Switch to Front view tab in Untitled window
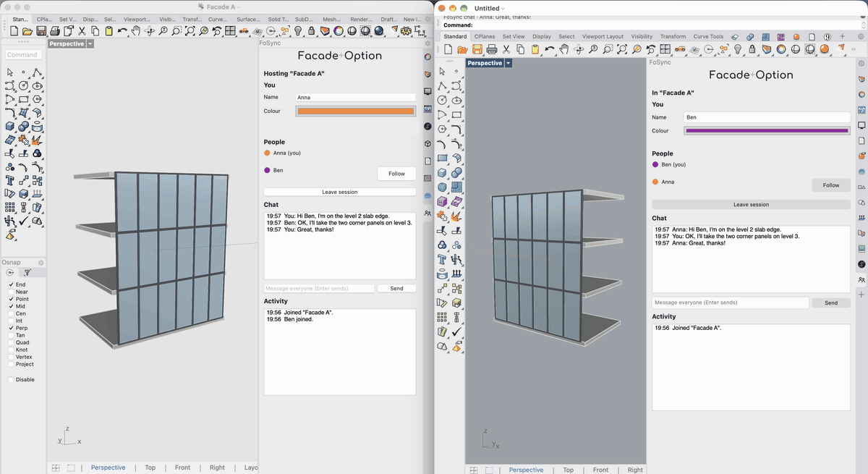 click(x=600, y=470)
